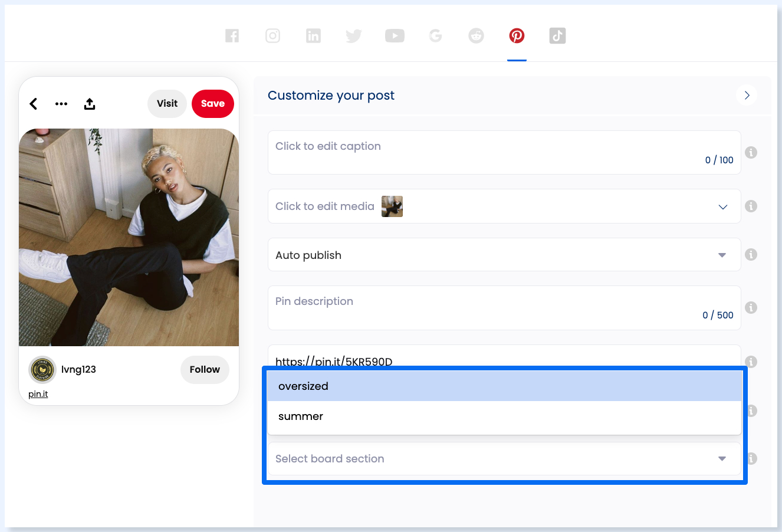
Task: Click the lvng123 profile avatar
Action: pyautogui.click(x=42, y=370)
